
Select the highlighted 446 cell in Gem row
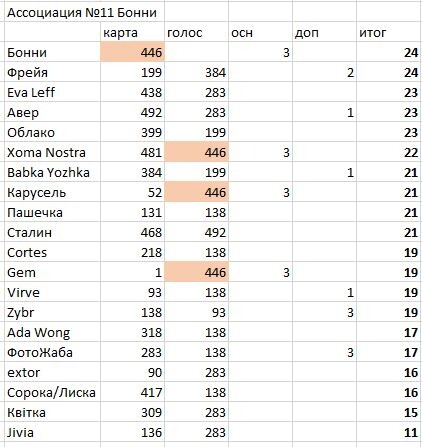pos(196,272)
